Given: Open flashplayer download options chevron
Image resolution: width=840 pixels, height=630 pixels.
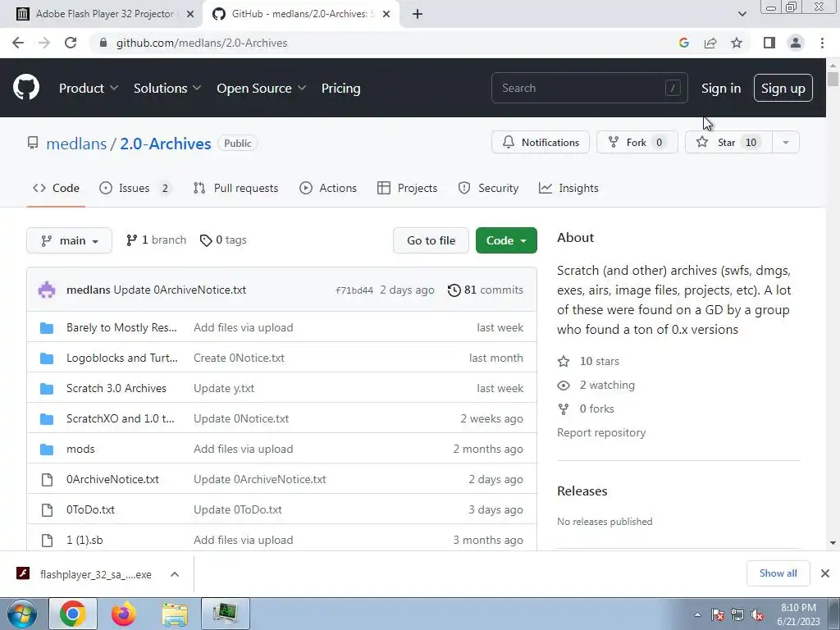Looking at the screenshot, I should point(175,574).
